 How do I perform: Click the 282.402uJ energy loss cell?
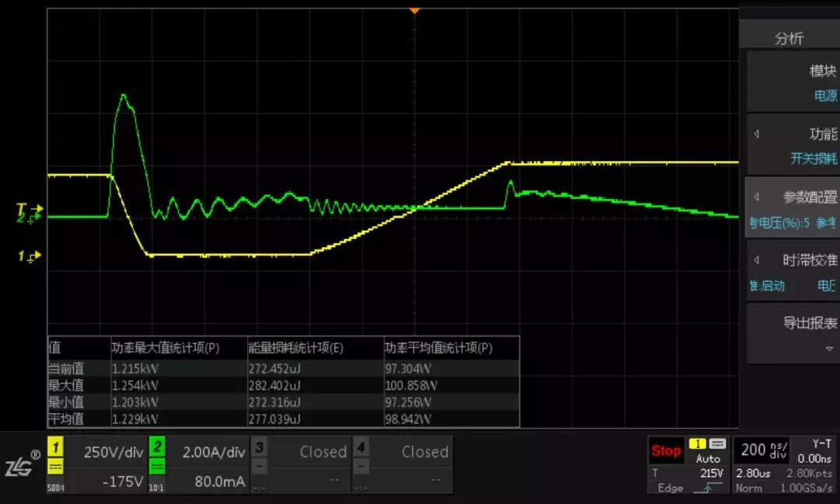tap(275, 386)
